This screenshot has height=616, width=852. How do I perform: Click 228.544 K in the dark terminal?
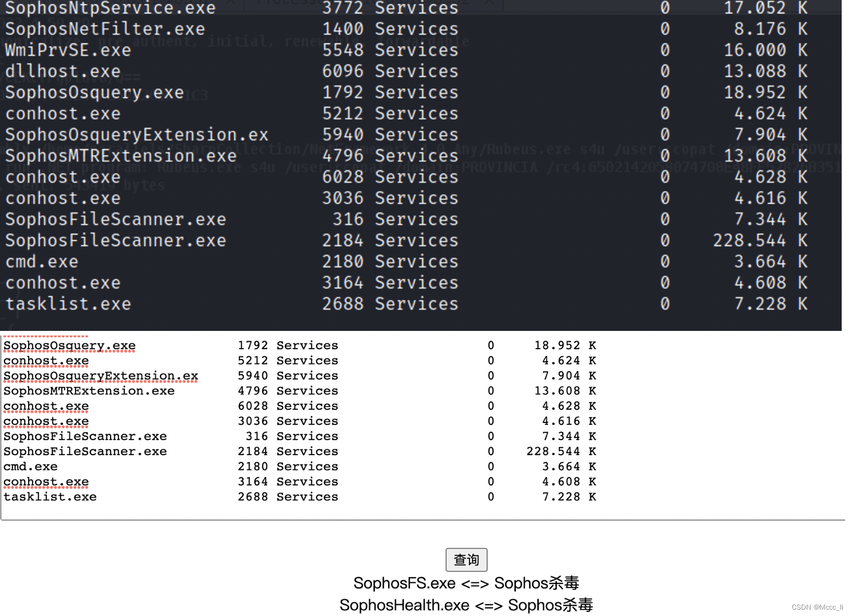(760, 241)
